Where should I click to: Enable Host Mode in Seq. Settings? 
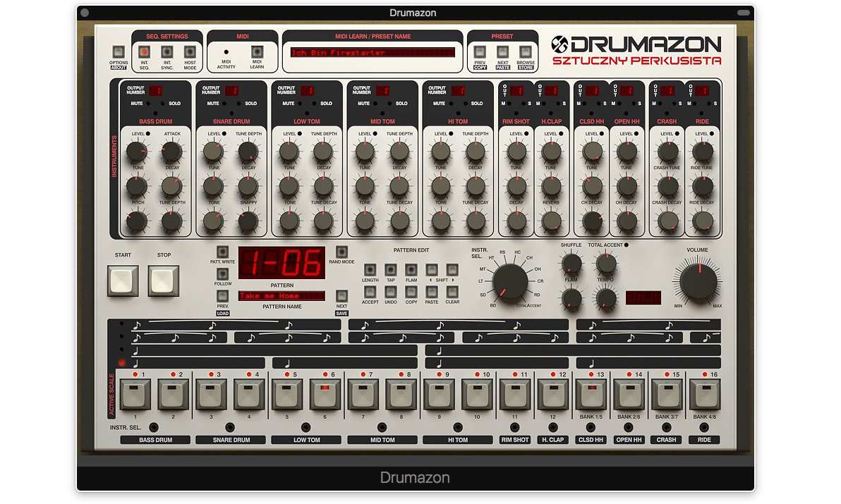coord(190,52)
